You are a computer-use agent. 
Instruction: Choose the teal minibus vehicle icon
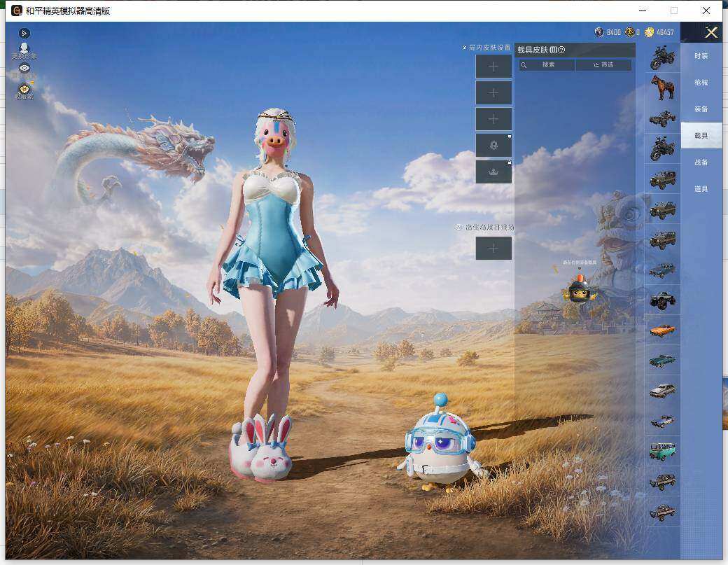pos(662,452)
